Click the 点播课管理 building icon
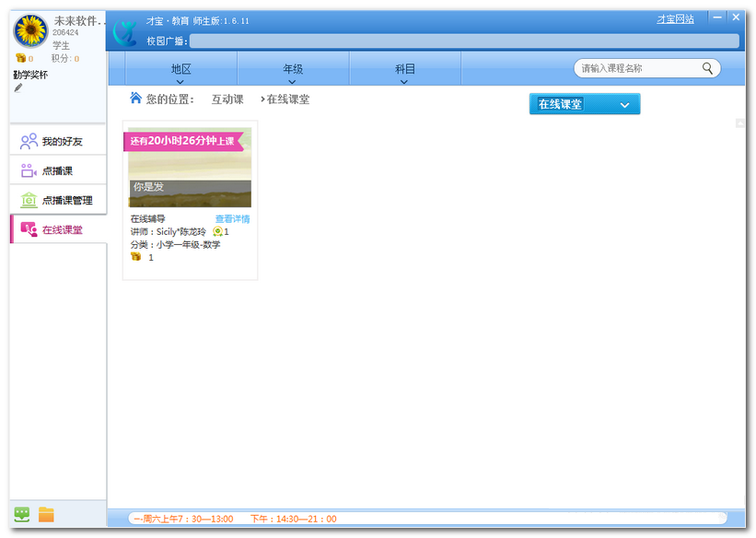 click(x=29, y=200)
